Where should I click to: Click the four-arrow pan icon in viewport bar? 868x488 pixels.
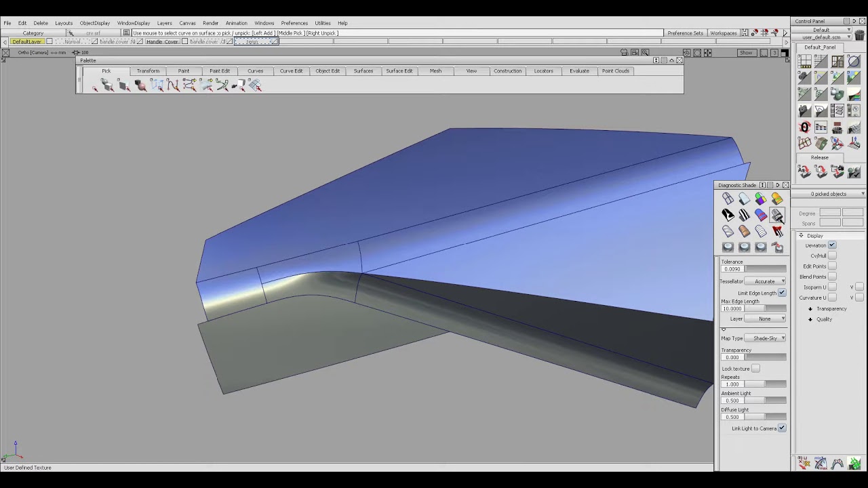708,52
